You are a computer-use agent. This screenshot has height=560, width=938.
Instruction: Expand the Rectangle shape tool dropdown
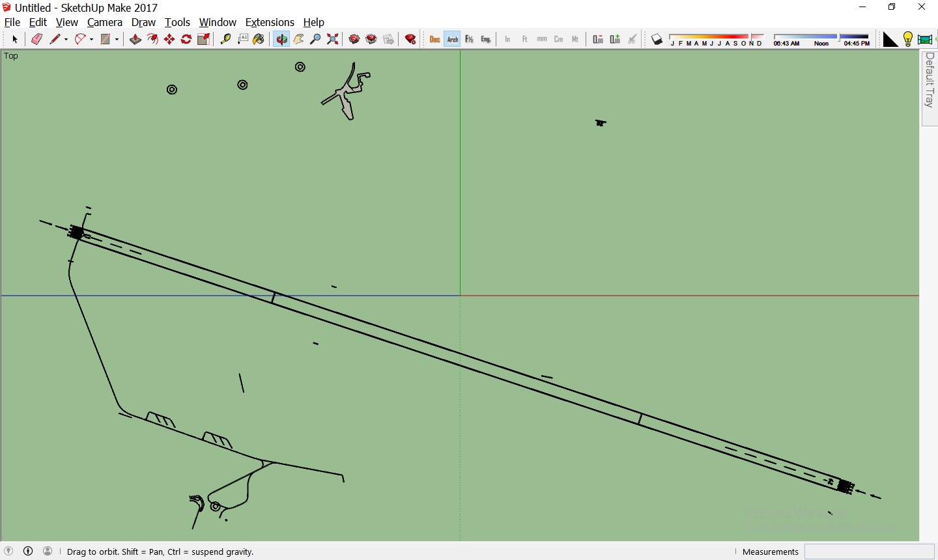point(117,40)
